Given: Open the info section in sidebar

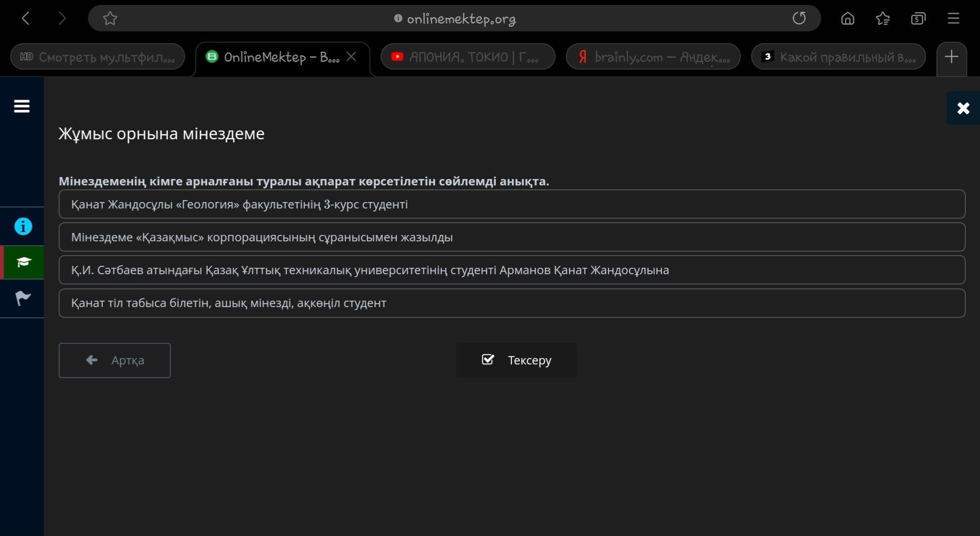Looking at the screenshot, I should 23,227.
